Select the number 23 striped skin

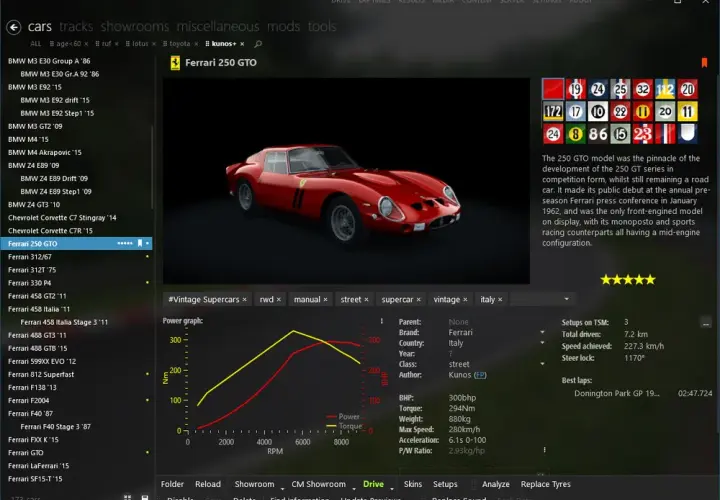coord(643,134)
